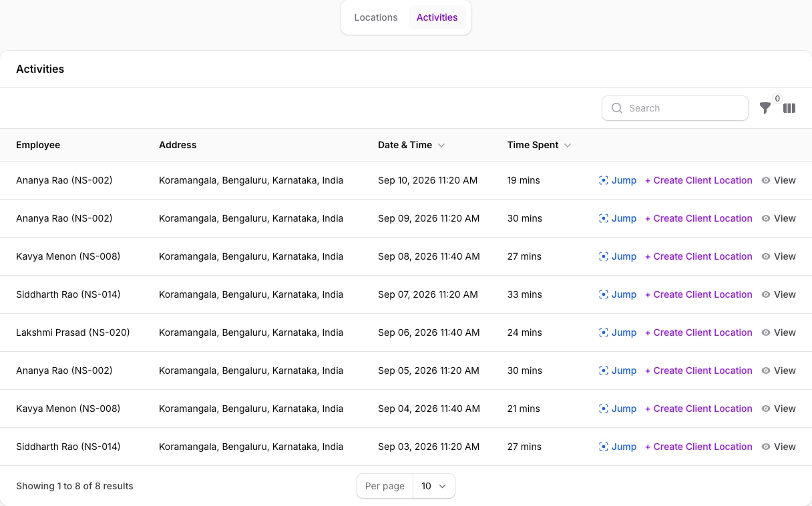Click Showing 1 to 8 of 8 results
The image size is (812, 506).
click(x=75, y=486)
